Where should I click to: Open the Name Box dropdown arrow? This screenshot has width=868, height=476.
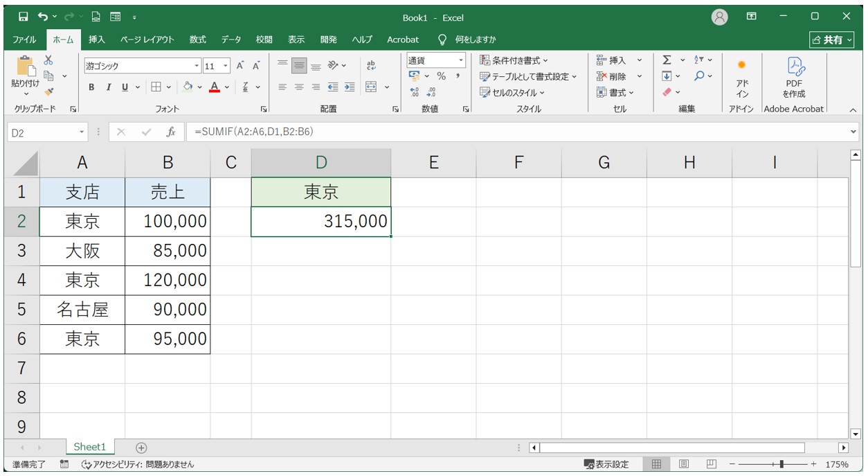(82, 132)
